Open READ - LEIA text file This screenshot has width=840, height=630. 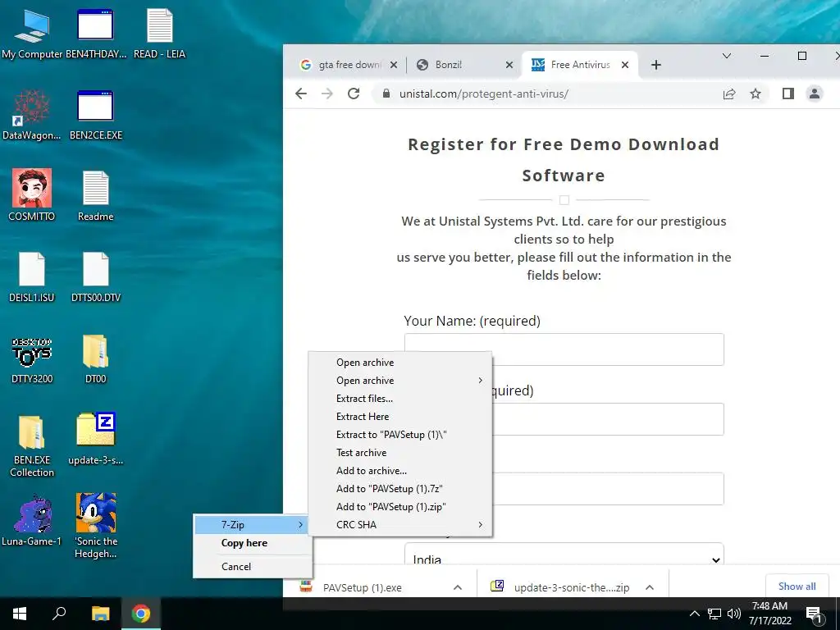[x=160, y=33]
